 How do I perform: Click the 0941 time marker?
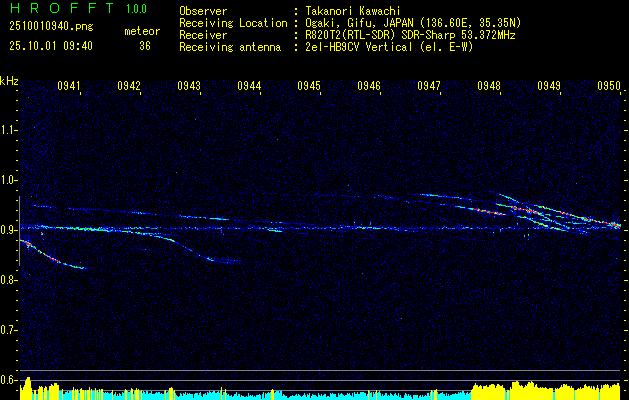(69, 85)
